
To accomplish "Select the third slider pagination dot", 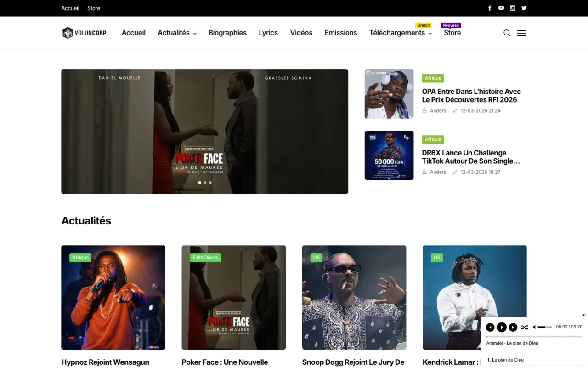I will click(210, 183).
